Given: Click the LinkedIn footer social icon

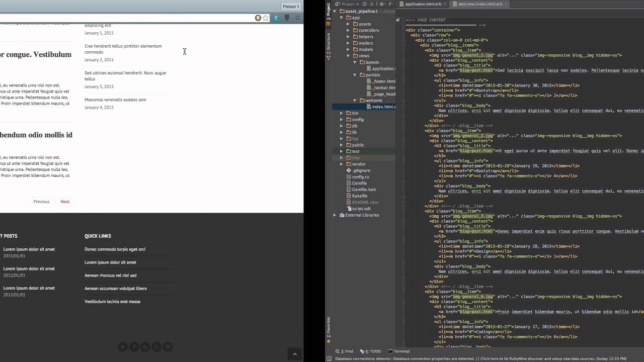Looking at the screenshot, I should (x=145, y=347).
